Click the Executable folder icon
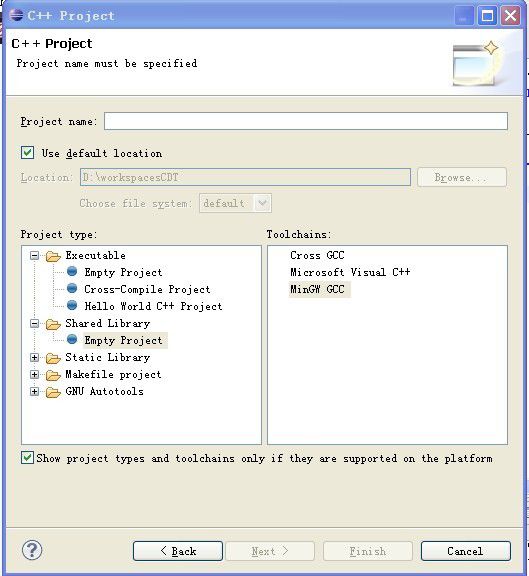 pos(53,256)
